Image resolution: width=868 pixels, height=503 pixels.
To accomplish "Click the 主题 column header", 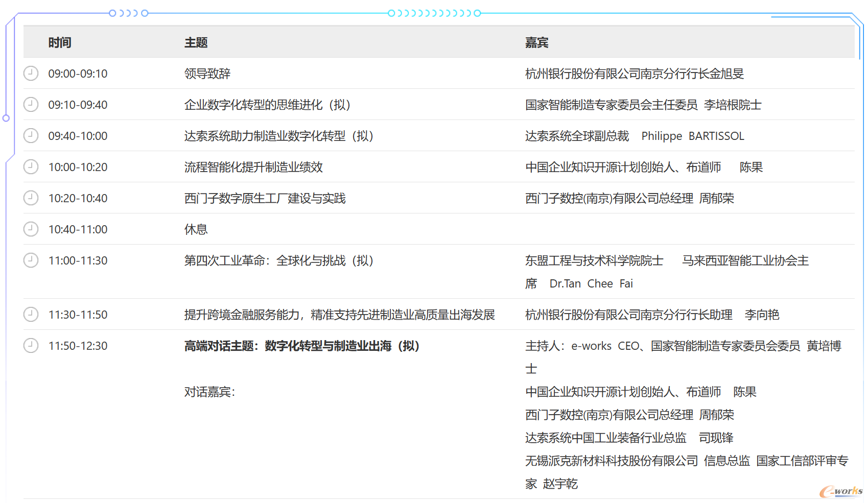I will point(196,42).
